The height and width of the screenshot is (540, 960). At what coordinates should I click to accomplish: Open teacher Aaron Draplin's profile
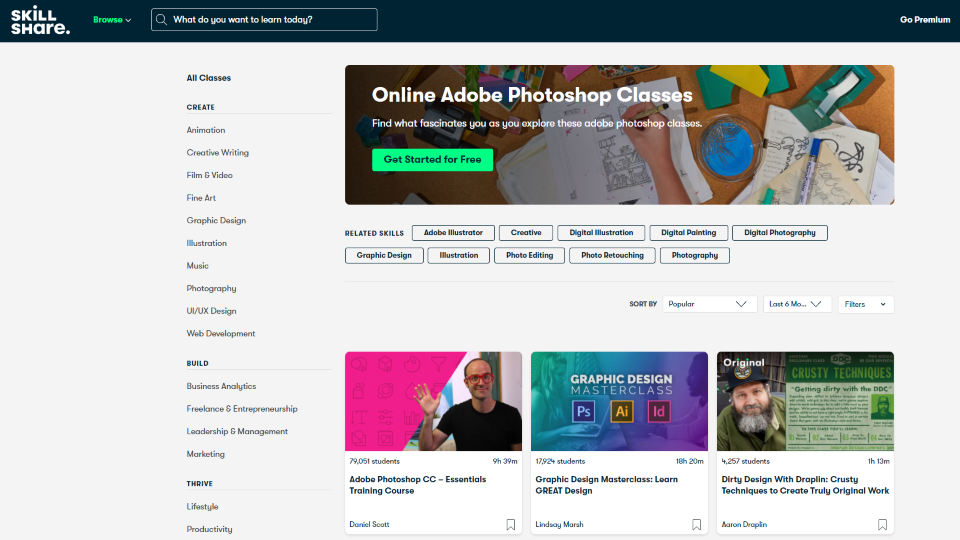click(744, 525)
